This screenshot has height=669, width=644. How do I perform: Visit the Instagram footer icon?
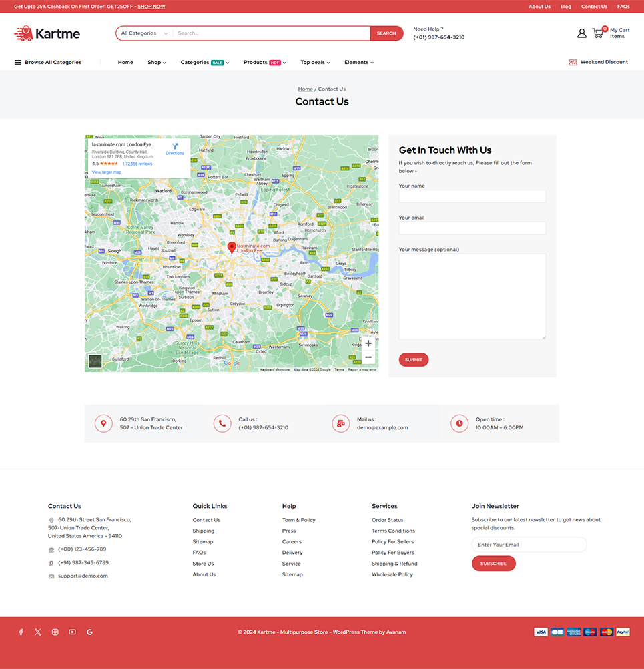55,632
